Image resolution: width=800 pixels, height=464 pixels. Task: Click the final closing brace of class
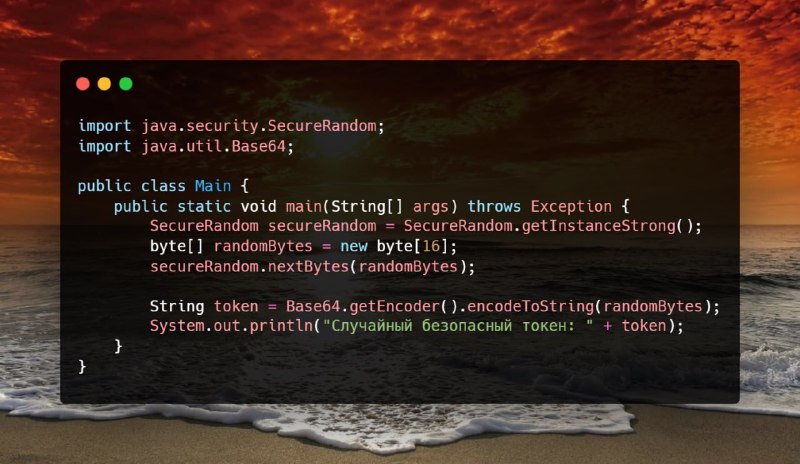(82, 367)
